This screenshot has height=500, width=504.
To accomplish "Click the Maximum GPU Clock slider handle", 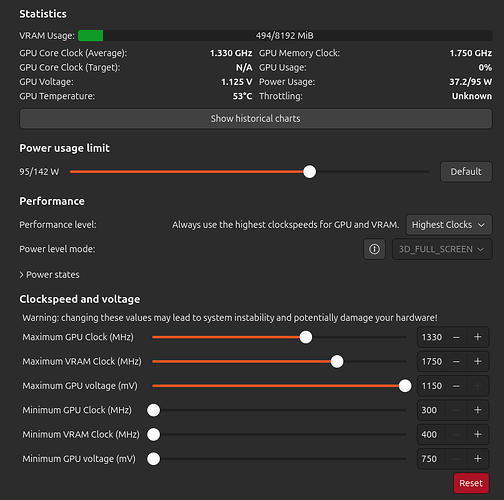I will (306, 337).
